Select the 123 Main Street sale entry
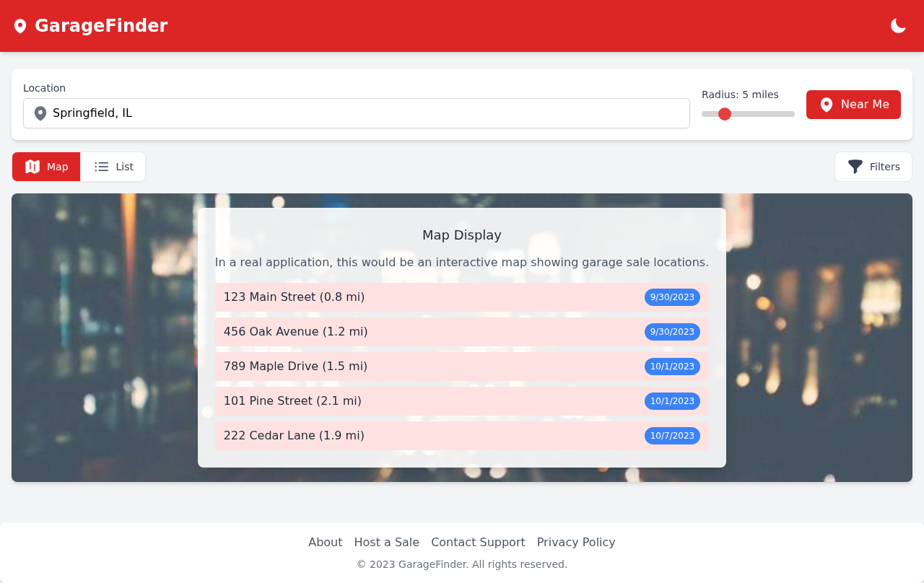 [x=462, y=297]
